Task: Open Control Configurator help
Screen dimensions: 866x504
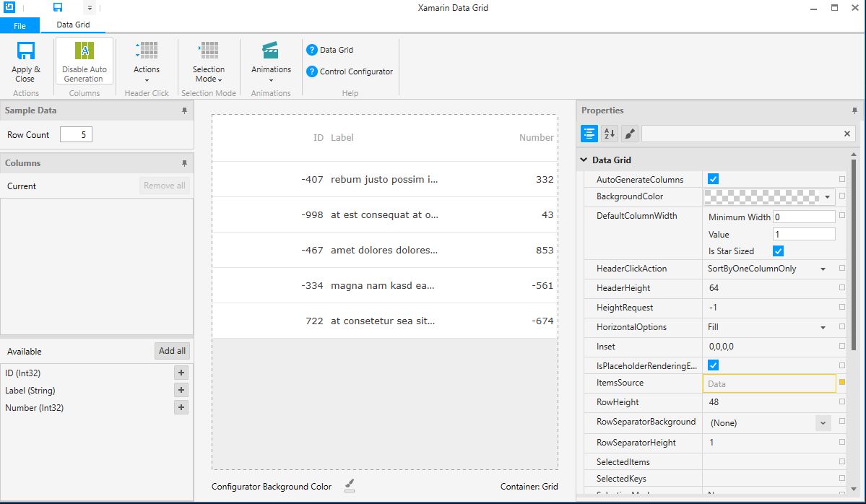Action: 312,71
